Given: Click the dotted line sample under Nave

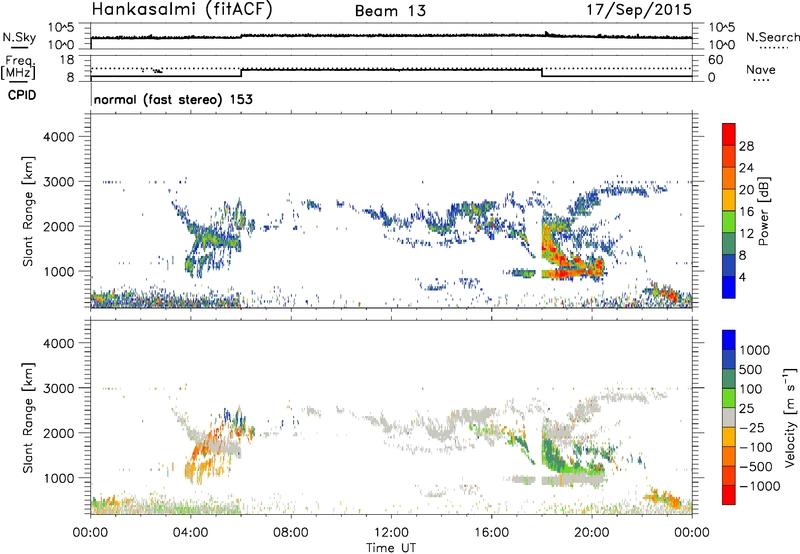Looking at the screenshot, I should [x=761, y=80].
